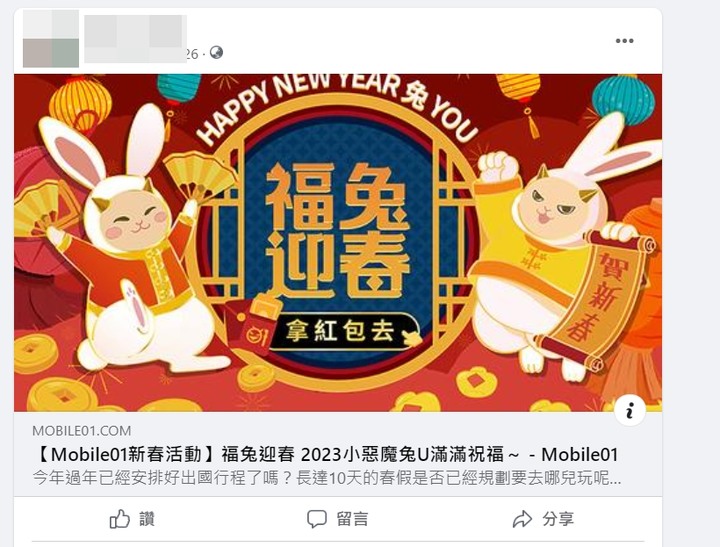
Task: Click the 拿紅包去 button in the banner
Action: click(x=344, y=332)
